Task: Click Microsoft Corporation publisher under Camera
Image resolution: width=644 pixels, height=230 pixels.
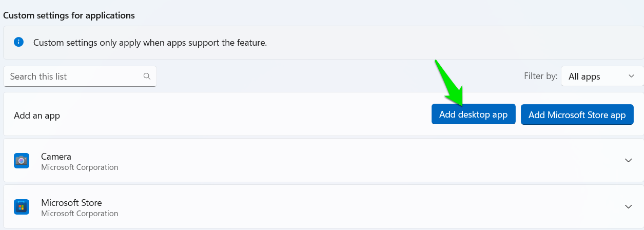Action: [x=80, y=167]
